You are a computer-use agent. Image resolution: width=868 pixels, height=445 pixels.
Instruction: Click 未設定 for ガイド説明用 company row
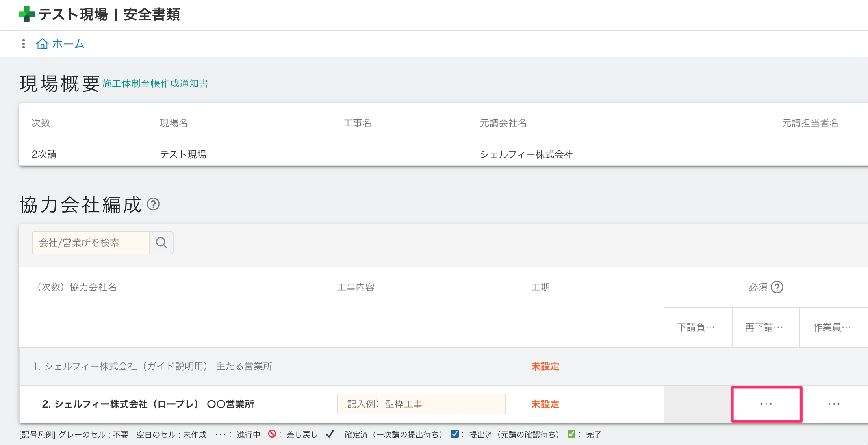(x=545, y=366)
